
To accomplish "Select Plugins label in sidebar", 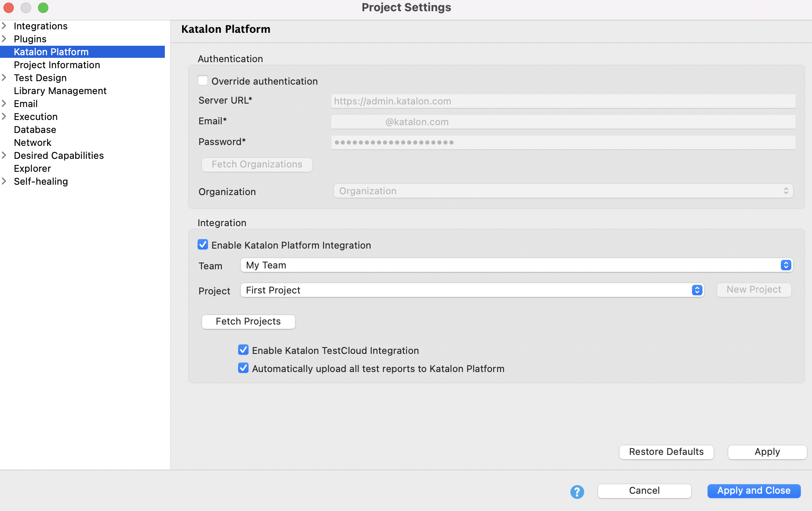I will pyautogui.click(x=30, y=39).
